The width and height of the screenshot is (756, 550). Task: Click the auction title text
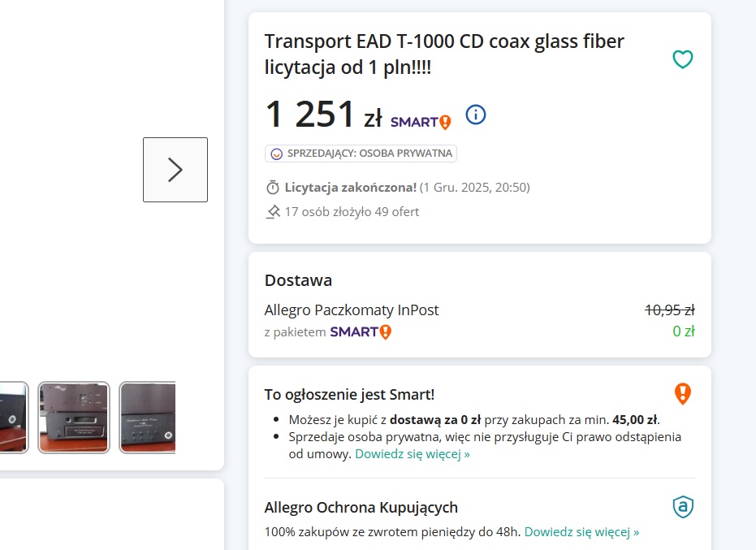pyautogui.click(x=444, y=54)
